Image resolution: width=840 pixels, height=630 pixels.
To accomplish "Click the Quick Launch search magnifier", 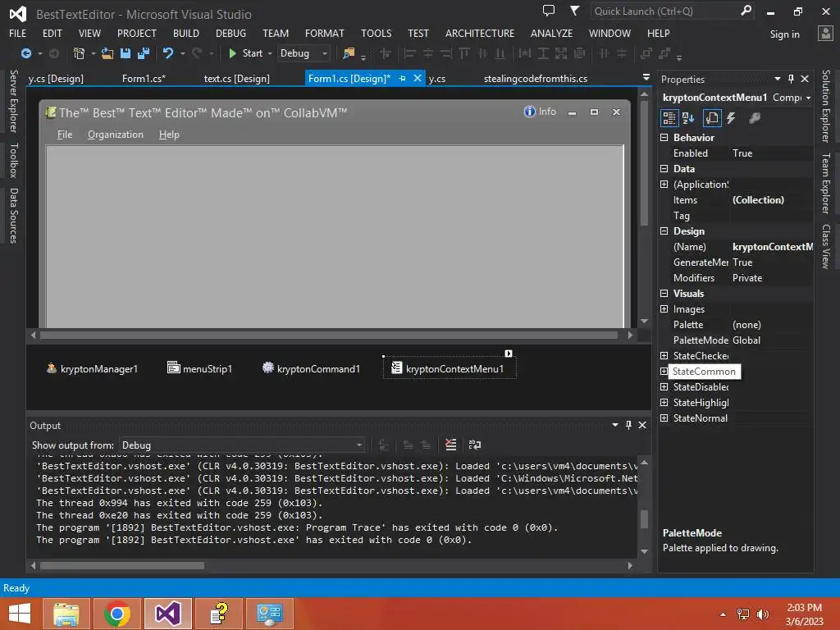I will click(x=746, y=11).
